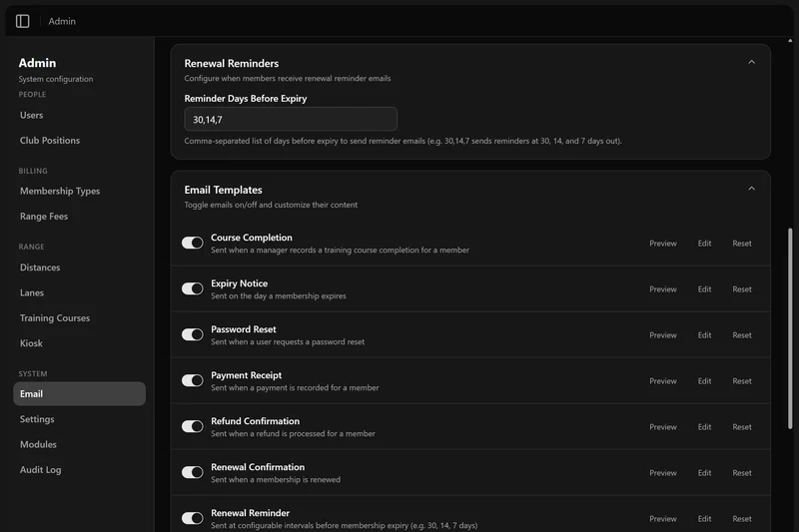Go to Modules page
The height and width of the screenshot is (532, 799).
coord(79,444)
